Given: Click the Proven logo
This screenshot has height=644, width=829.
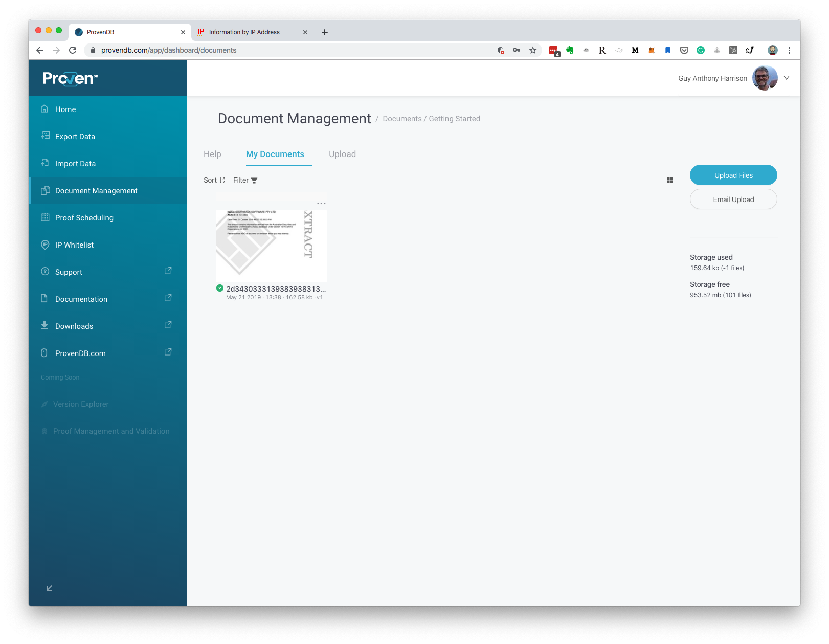Looking at the screenshot, I should pyautogui.click(x=70, y=78).
